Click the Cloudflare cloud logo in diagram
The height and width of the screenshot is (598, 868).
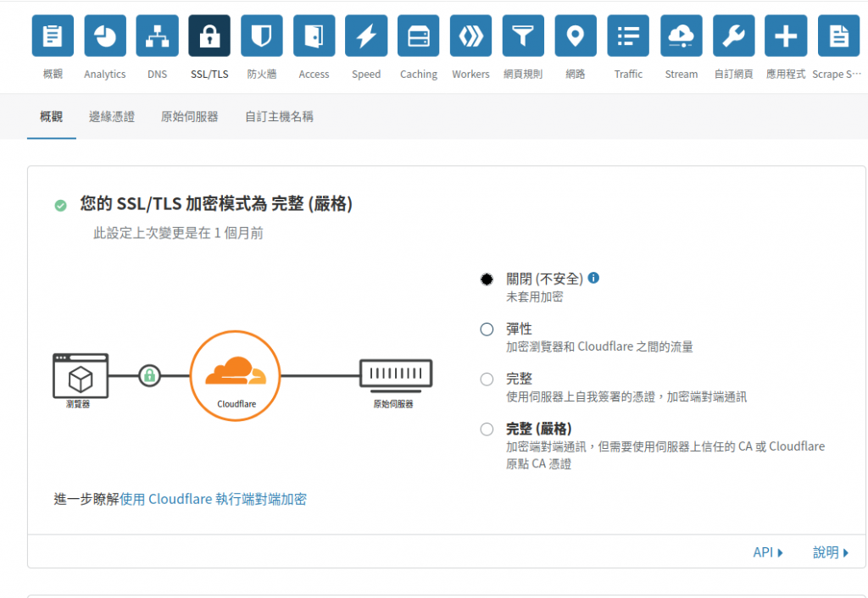236,370
